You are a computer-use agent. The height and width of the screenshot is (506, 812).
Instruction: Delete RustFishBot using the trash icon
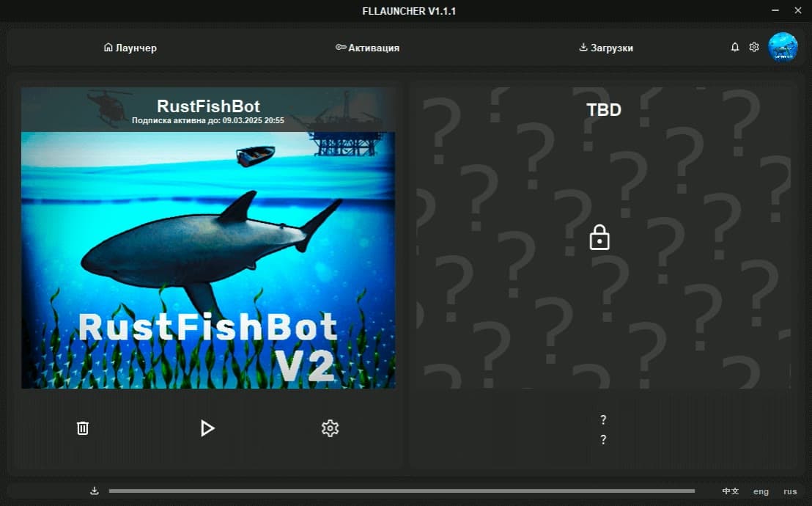click(x=83, y=428)
